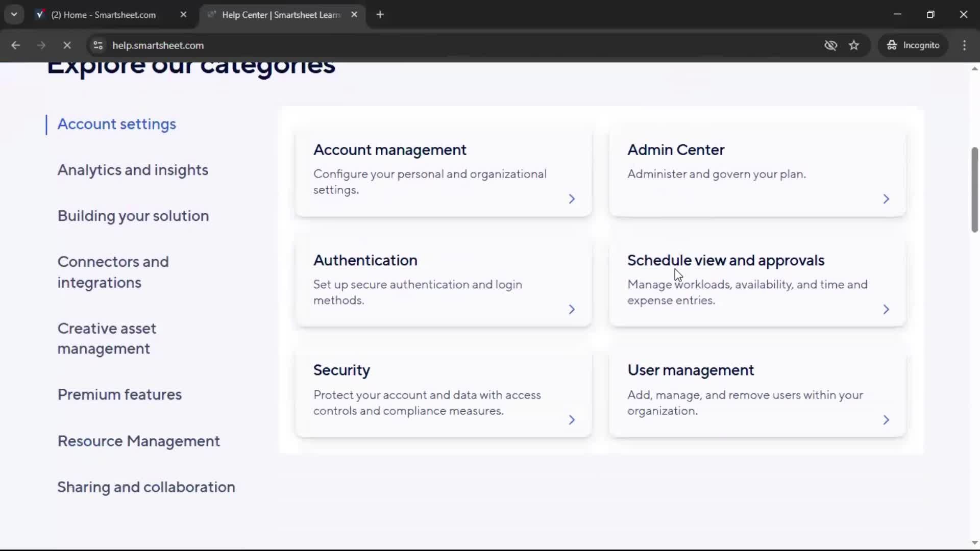This screenshot has height=551, width=980.
Task: Close the Help Center tab
Action: (354, 15)
